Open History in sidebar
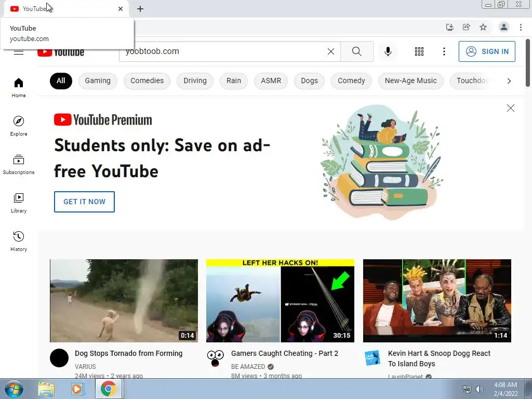The image size is (532, 399). [x=19, y=241]
